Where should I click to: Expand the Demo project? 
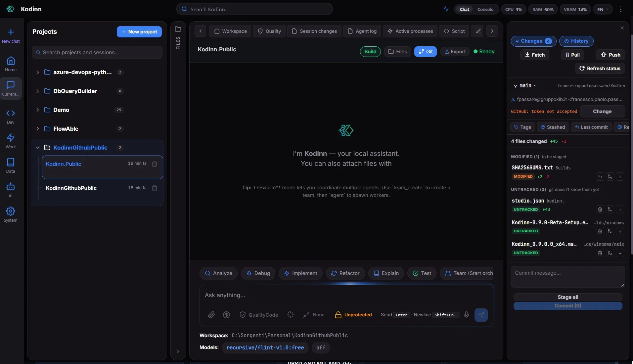click(x=37, y=110)
